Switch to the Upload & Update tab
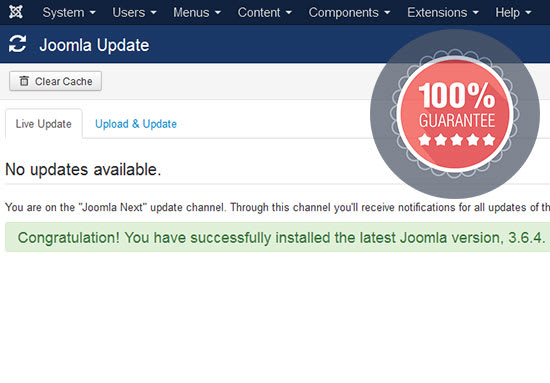Screen dimensions: 550x383 136,124
